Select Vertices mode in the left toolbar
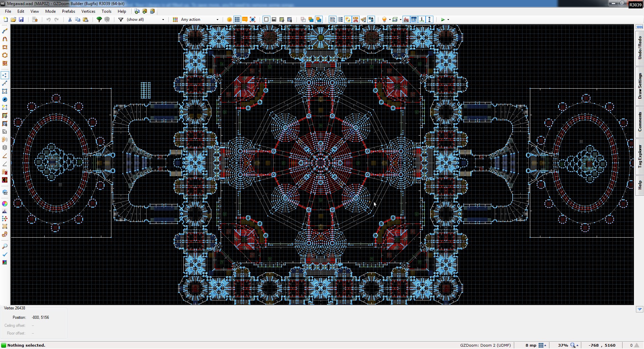The width and height of the screenshot is (644, 349). tap(5, 75)
